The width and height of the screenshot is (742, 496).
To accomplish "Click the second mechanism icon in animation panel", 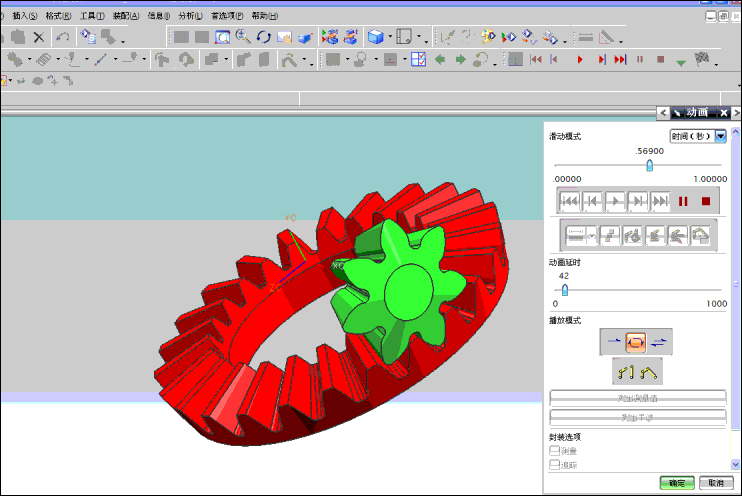I will [x=610, y=235].
